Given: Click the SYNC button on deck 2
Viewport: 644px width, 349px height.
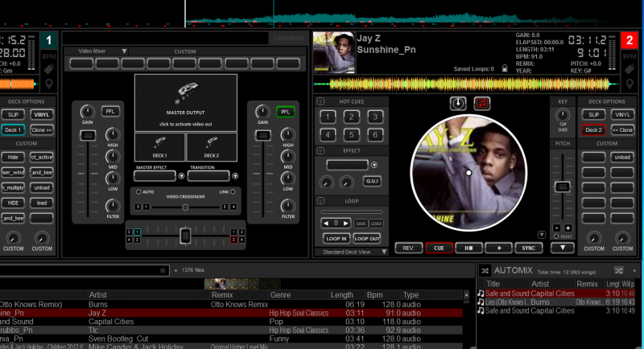Looking at the screenshot, I should (x=528, y=248).
